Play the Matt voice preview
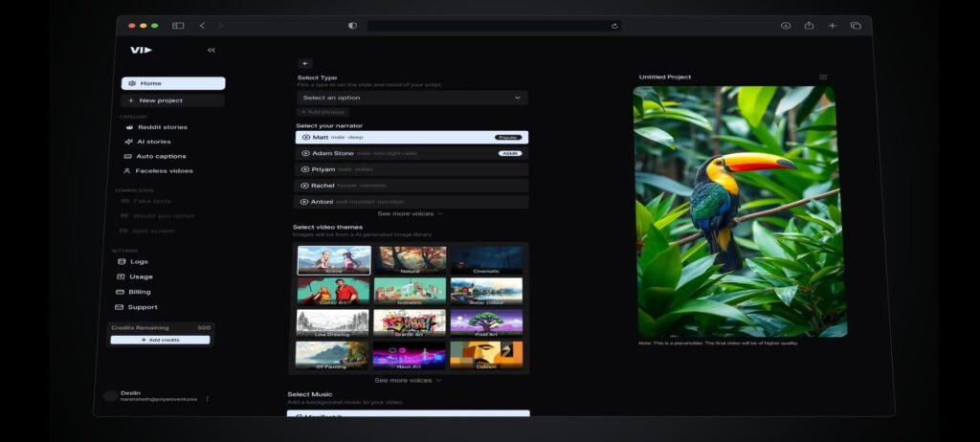Image resolution: width=980 pixels, height=442 pixels. [x=305, y=137]
